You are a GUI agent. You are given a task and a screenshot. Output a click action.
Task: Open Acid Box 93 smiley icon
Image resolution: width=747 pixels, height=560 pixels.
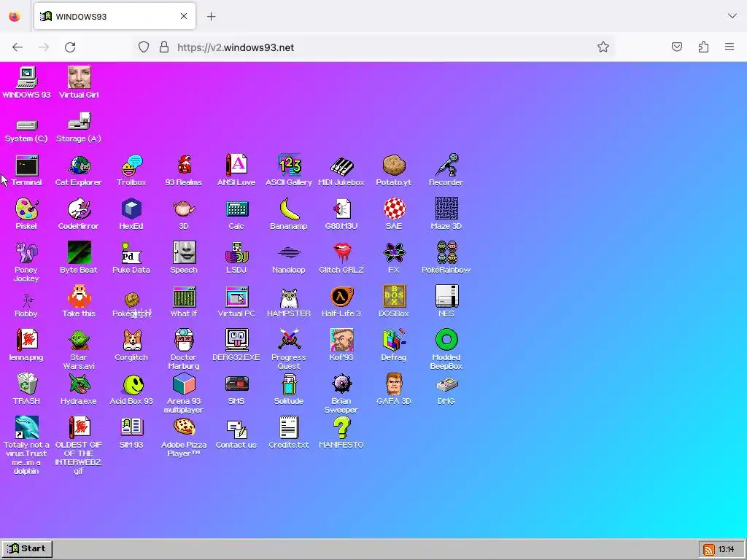[x=133, y=385]
